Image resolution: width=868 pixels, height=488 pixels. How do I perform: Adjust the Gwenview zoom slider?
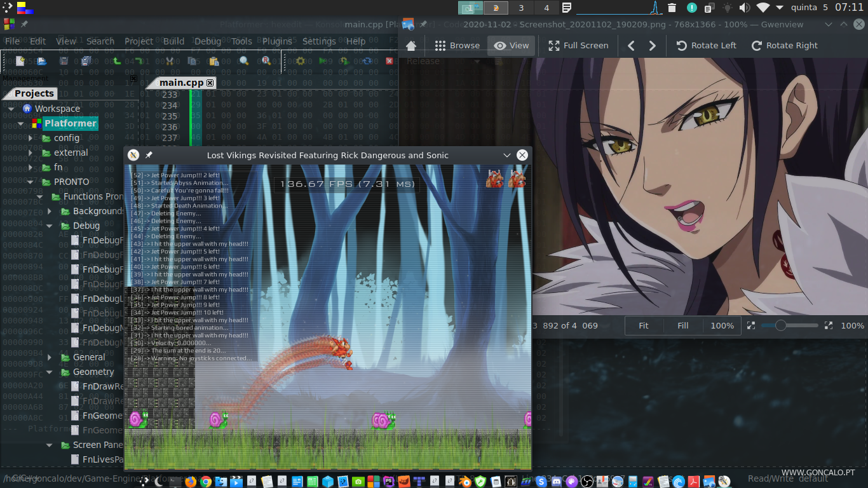click(781, 325)
